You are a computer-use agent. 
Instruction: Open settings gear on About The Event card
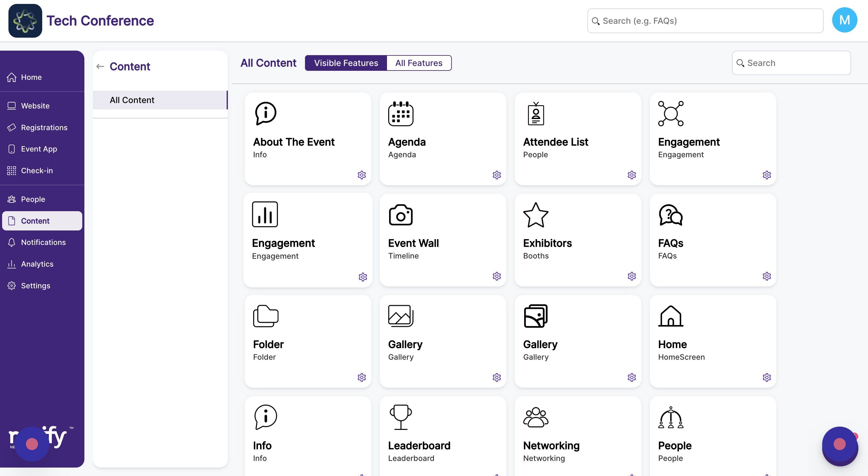point(362,175)
